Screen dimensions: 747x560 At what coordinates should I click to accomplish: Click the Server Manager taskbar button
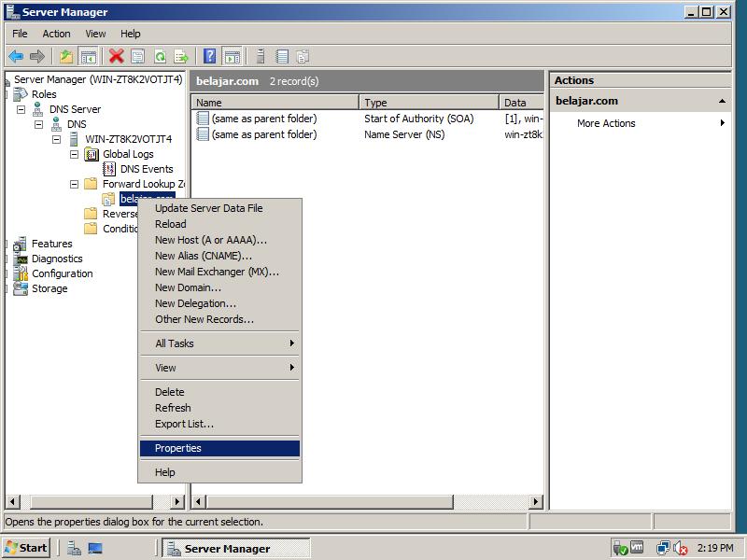(236, 548)
